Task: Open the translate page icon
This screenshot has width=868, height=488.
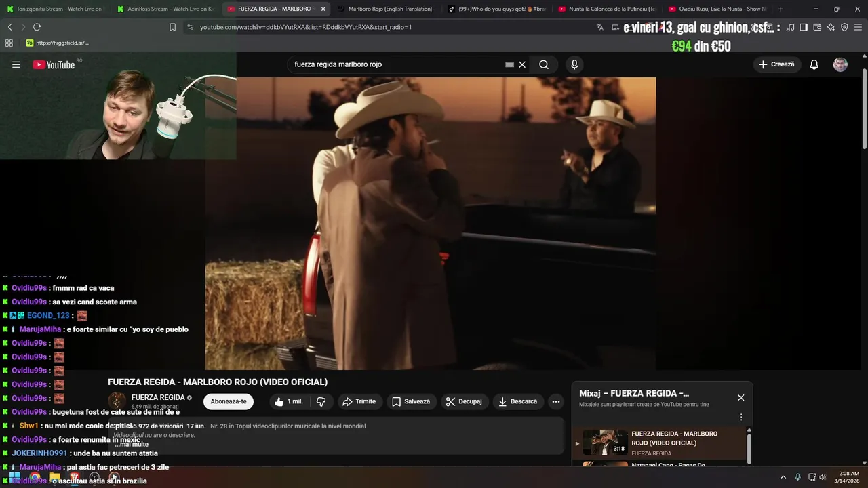Action: point(599,27)
